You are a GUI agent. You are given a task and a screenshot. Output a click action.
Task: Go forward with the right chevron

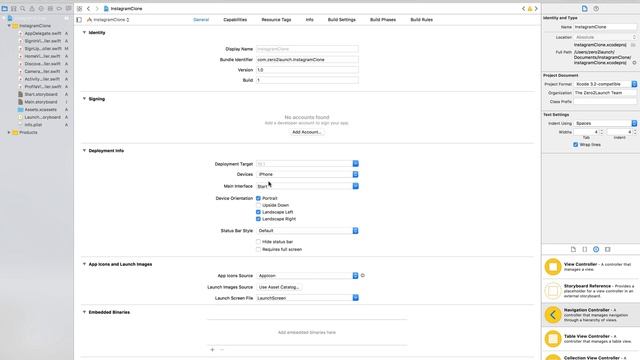coord(97,9)
